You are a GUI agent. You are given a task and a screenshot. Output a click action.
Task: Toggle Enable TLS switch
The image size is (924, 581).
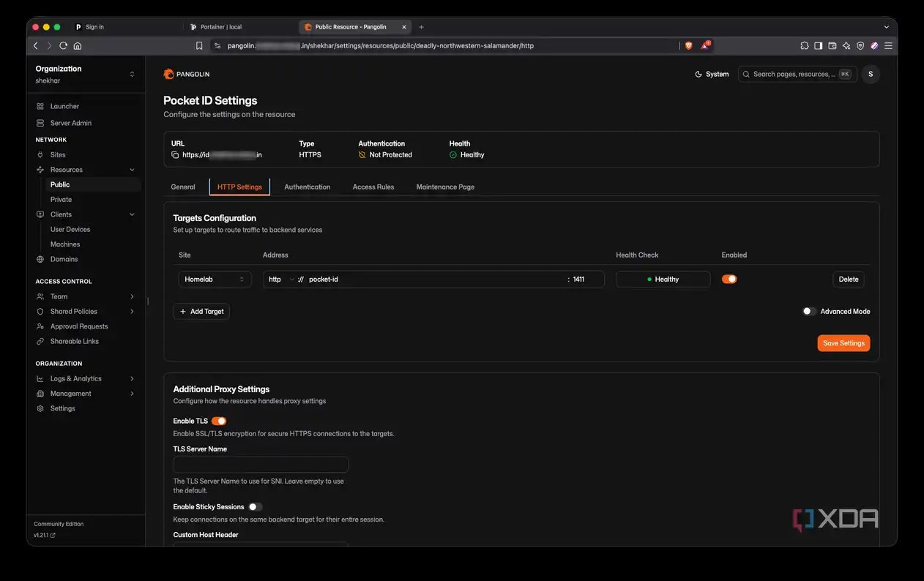click(x=219, y=421)
